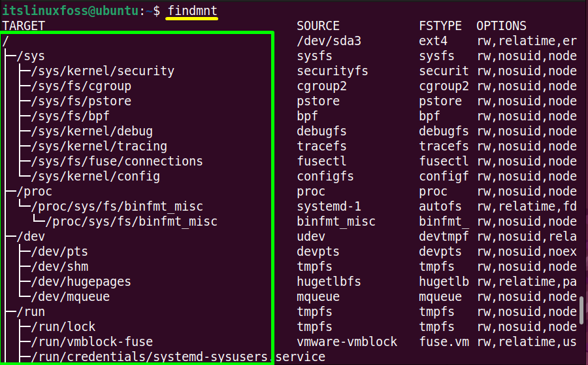Click the itslinuxfoss@ubuntu prompt text
Screen dimensions: 588x365
pyautogui.click(x=70, y=10)
